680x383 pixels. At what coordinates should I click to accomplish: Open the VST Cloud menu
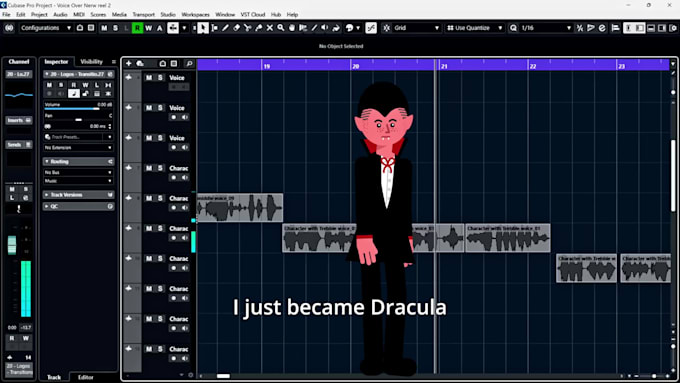(x=253, y=14)
